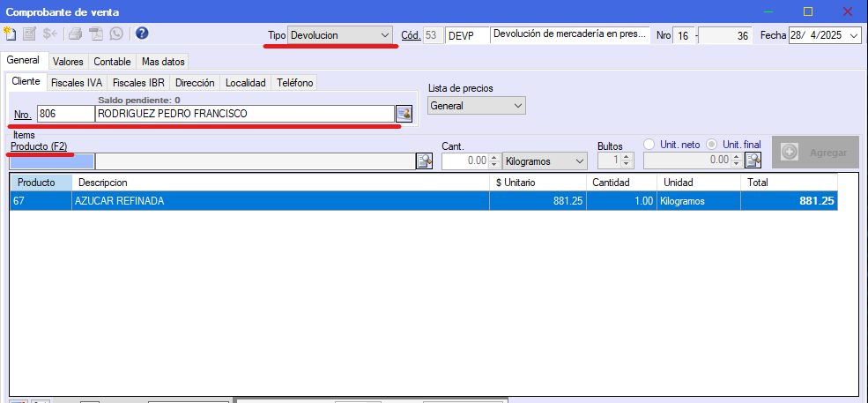Click the 1.00 quantity cell
868x403 pixels.
[621, 201]
